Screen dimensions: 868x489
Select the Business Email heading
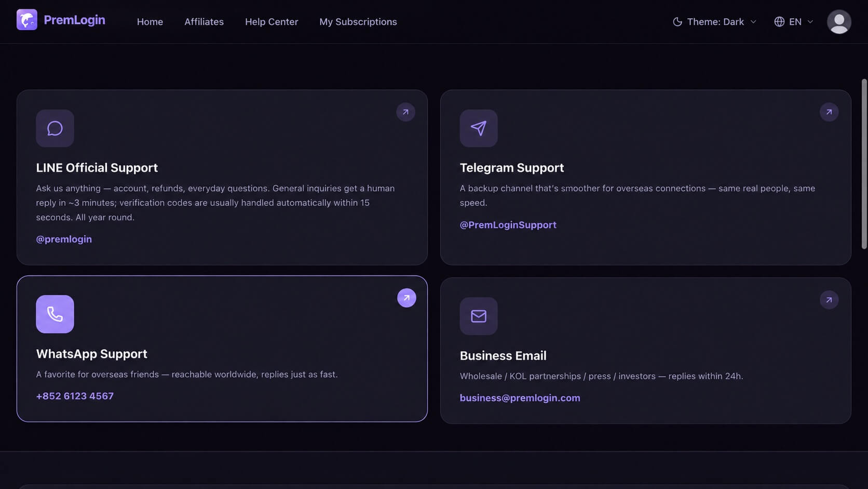pos(503,356)
